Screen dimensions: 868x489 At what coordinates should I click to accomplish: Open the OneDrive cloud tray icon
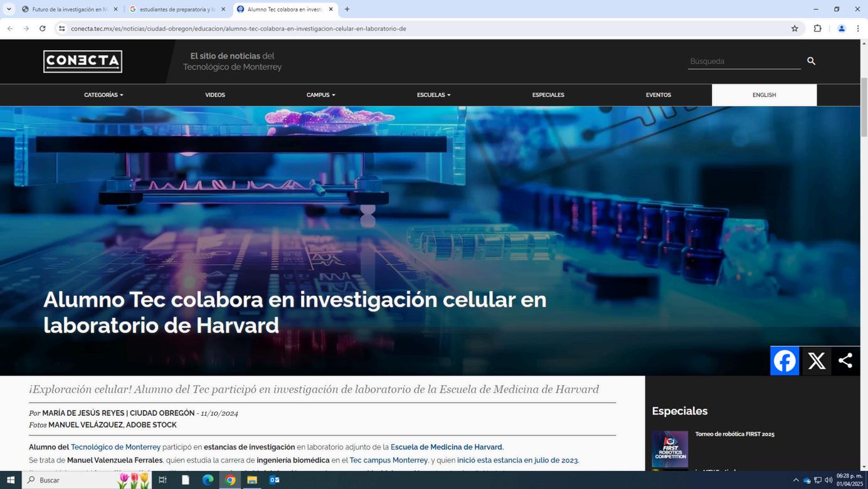pos(807,481)
